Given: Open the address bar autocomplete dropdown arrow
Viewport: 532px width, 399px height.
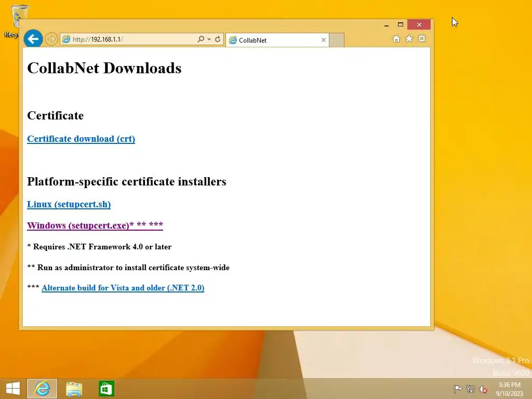Looking at the screenshot, I should (x=209, y=39).
